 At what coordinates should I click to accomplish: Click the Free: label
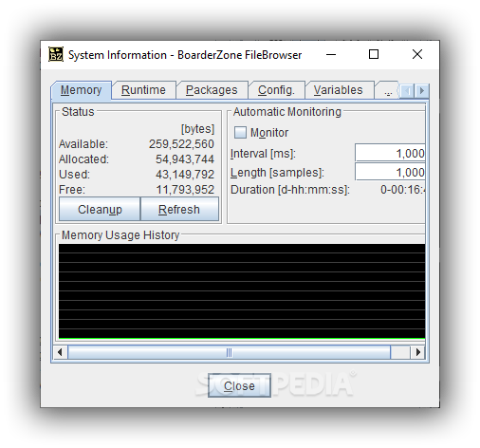72,190
